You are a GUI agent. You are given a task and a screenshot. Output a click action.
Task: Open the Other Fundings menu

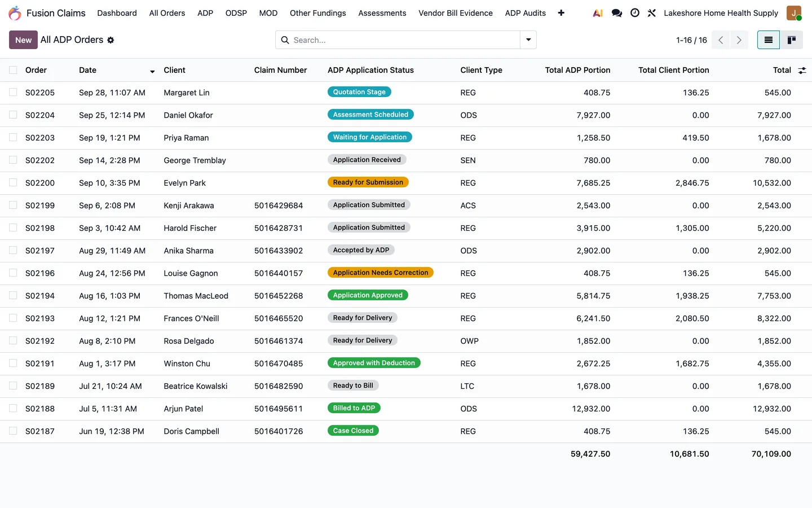(318, 13)
